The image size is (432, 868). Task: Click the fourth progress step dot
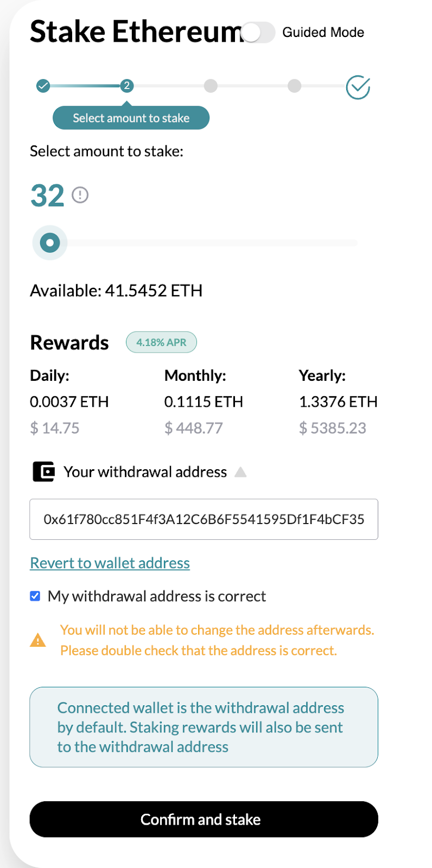[295, 86]
